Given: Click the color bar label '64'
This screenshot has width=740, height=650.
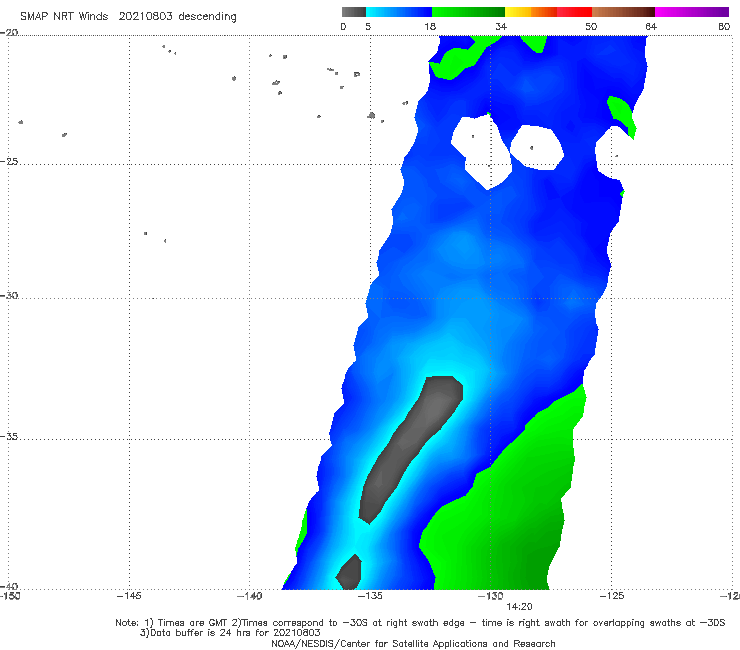Looking at the screenshot, I should click(651, 26).
